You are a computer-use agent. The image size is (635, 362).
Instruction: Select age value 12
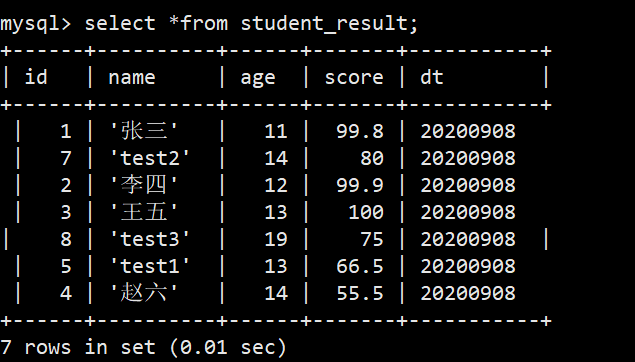276,185
